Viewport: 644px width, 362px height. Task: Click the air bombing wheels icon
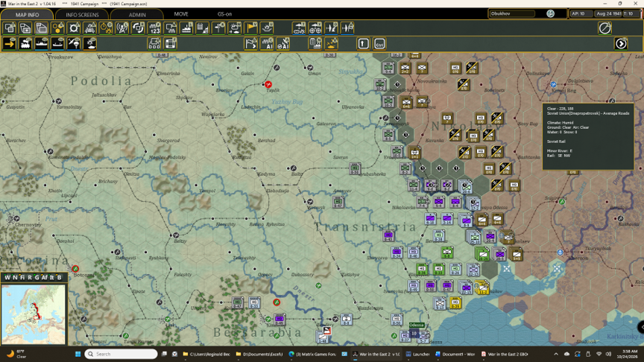pos(315,28)
